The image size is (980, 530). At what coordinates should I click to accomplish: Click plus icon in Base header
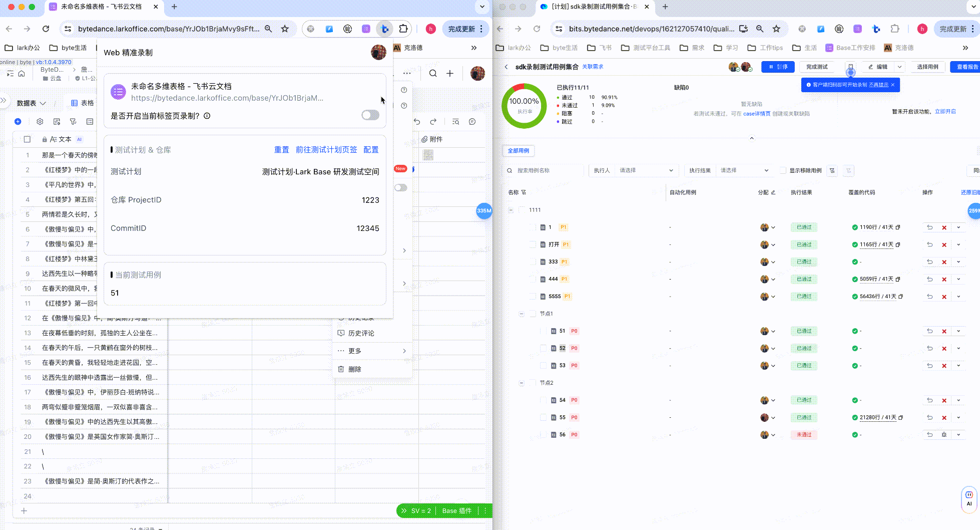pos(450,74)
